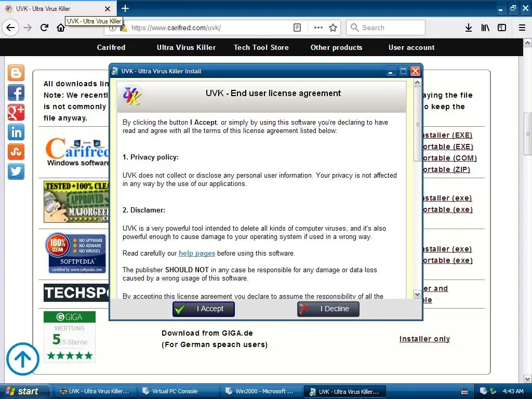Open the Carifred menu item
Screen dimensions: 532x399
[x=111, y=47]
